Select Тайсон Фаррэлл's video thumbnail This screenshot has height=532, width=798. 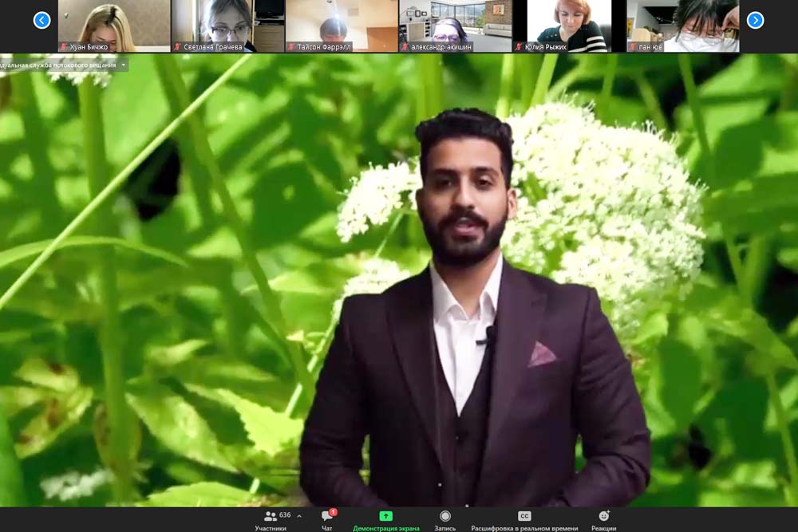(342, 26)
